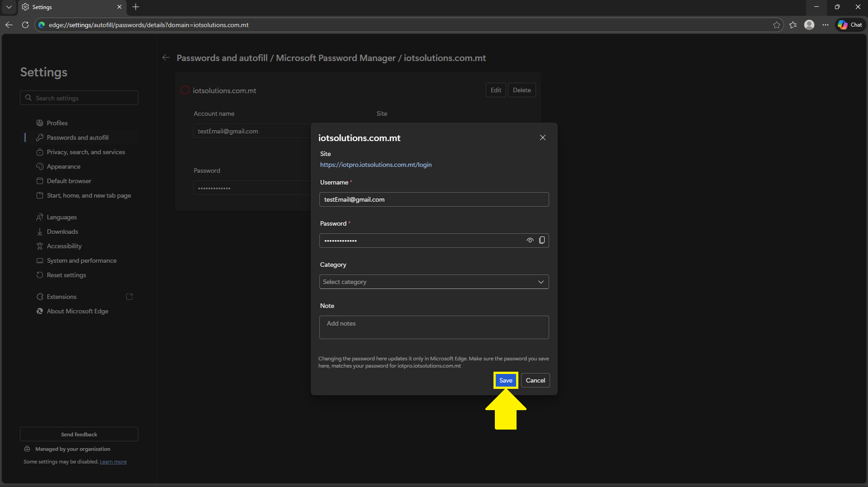Image resolution: width=868 pixels, height=487 pixels.
Task: Open the Favorites list icon
Action: click(x=793, y=25)
